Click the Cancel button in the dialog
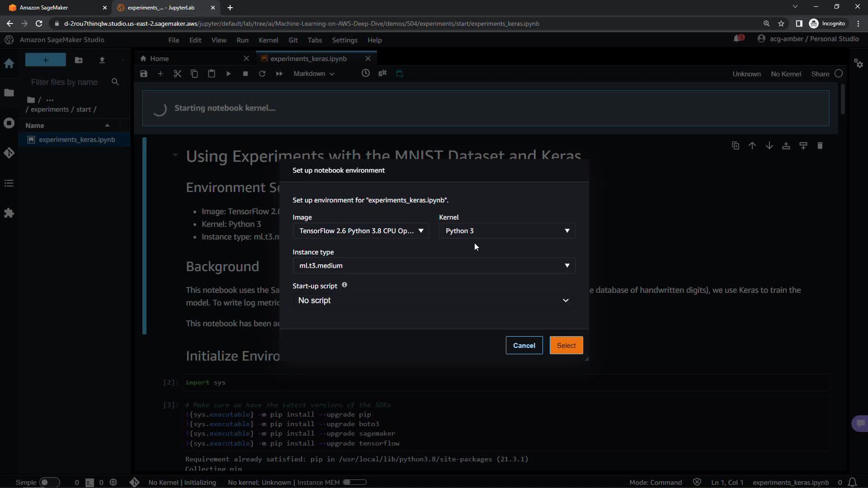This screenshot has width=868, height=488. pos(524,346)
